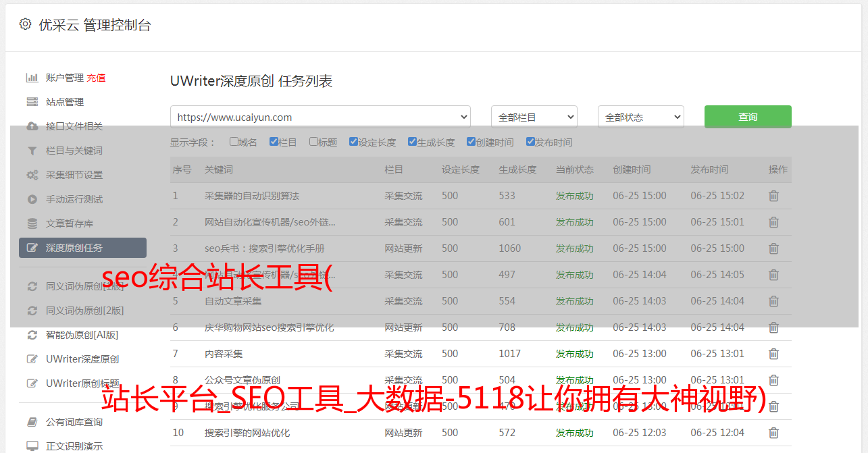Delete row 4 created 06-25 14:04
Image resolution: width=868 pixels, height=453 pixels.
pyautogui.click(x=774, y=275)
